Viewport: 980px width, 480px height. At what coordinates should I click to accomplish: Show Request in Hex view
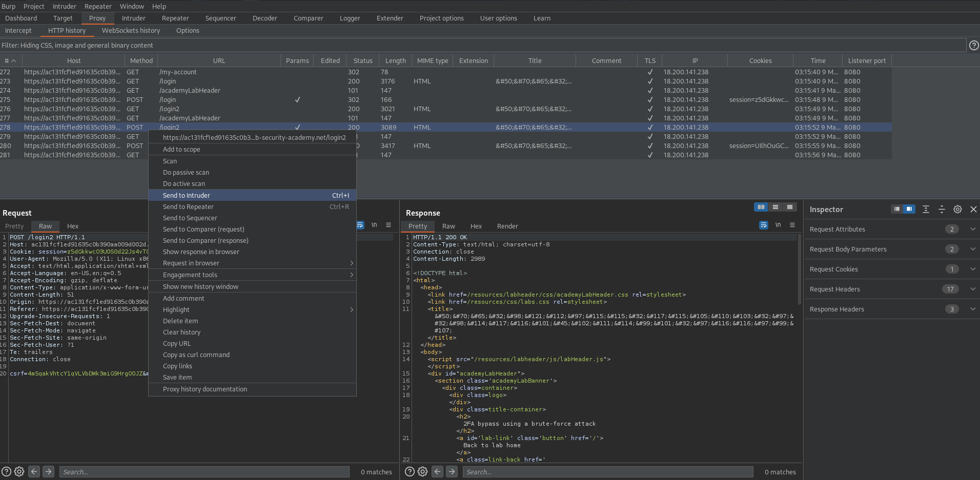[73, 226]
